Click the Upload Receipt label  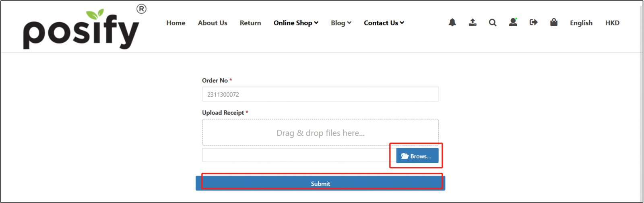[x=223, y=112]
